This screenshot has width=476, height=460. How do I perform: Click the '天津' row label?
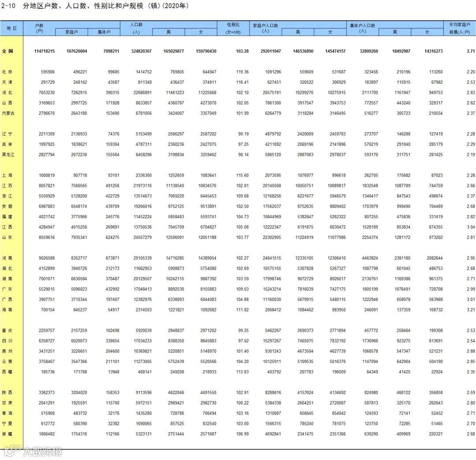pyautogui.click(x=7, y=82)
